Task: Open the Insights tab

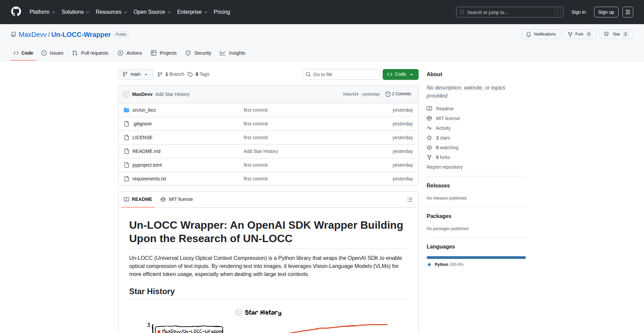Action: pos(233,53)
